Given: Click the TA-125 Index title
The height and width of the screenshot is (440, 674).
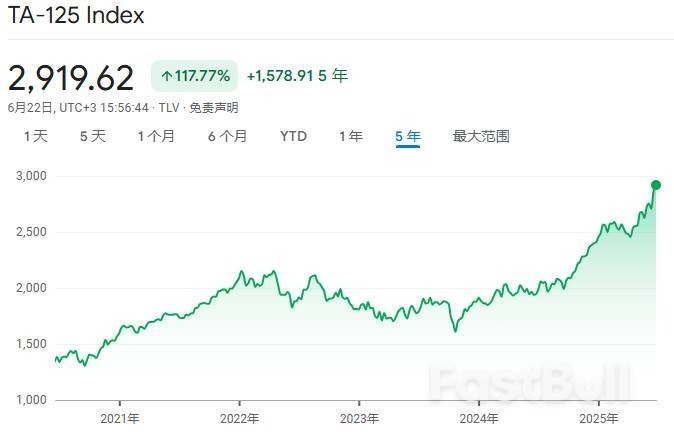Looking at the screenshot, I should pyautogui.click(x=76, y=16).
